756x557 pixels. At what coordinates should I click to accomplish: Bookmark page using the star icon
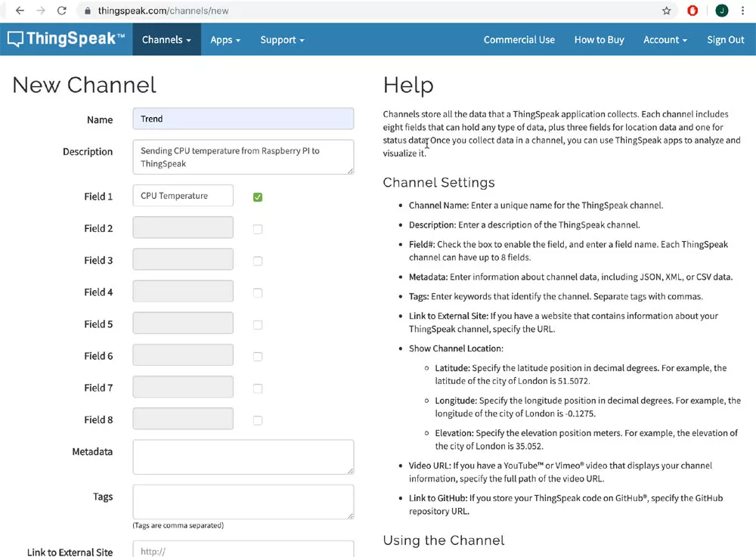pos(666,11)
